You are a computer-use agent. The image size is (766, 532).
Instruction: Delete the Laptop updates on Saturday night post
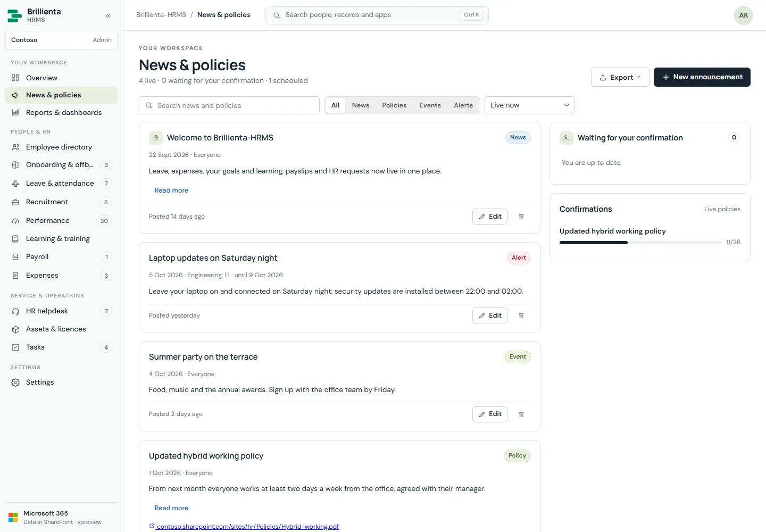tap(521, 315)
